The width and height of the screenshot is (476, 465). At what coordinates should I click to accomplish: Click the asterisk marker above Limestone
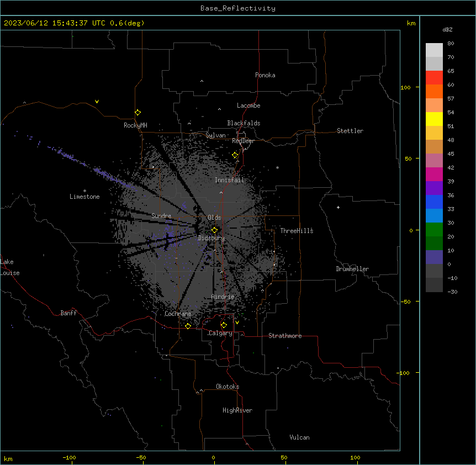tap(84, 191)
